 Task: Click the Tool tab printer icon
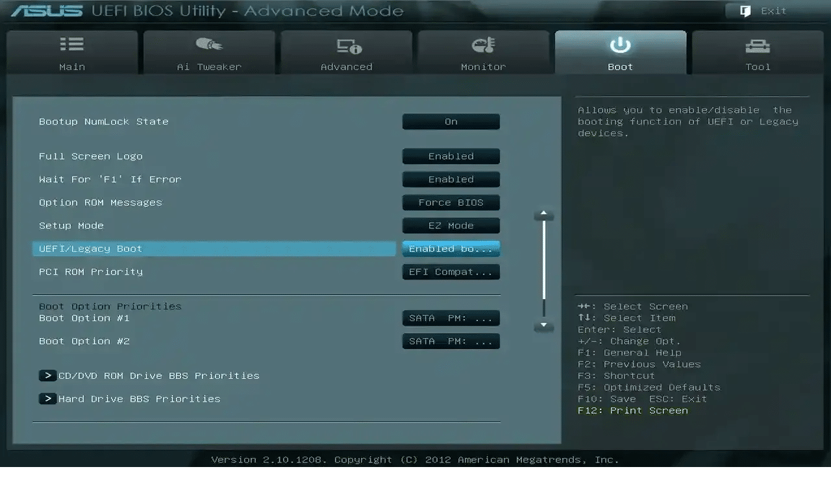(758, 45)
